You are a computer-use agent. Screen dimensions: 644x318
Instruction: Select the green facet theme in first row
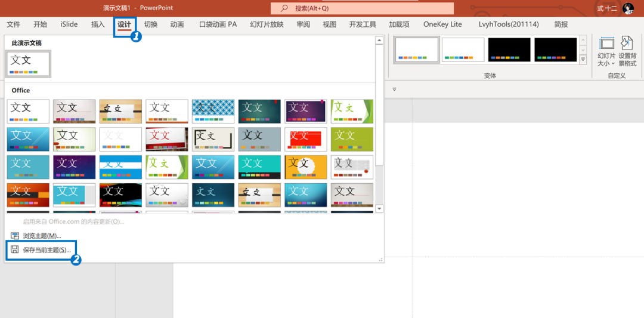click(352, 112)
